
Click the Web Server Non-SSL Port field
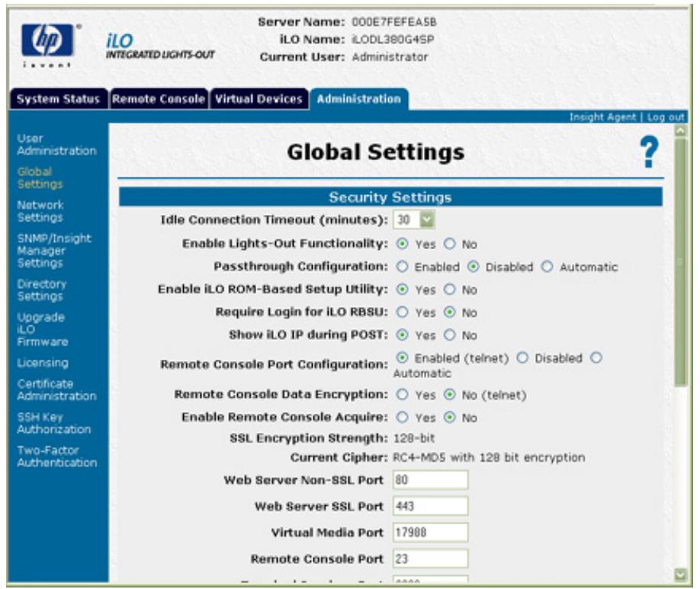(x=430, y=480)
